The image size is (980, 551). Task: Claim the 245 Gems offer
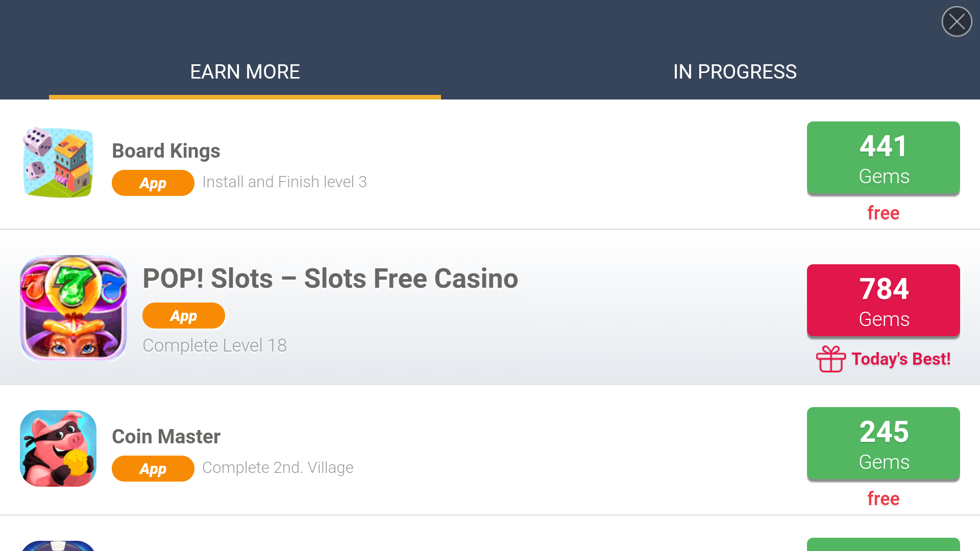883,443
